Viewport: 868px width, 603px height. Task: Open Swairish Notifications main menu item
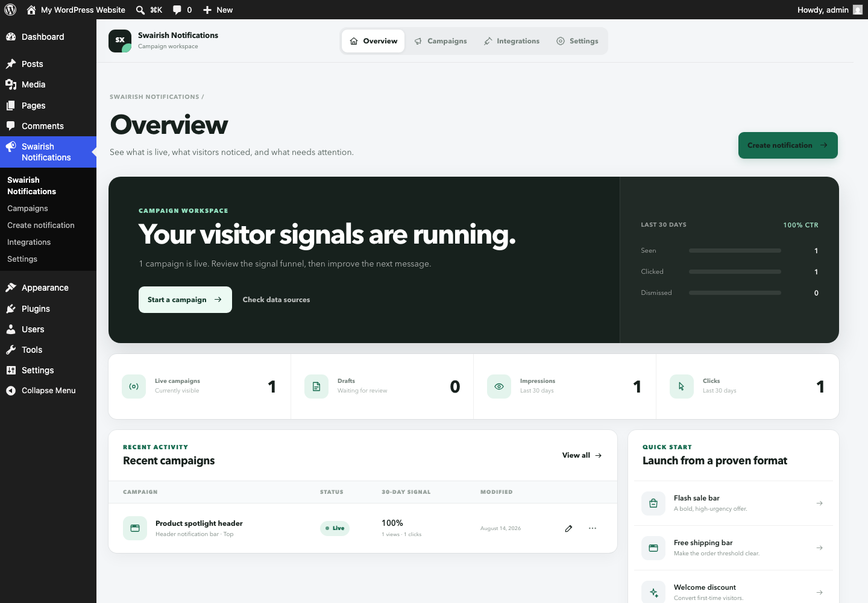click(48, 152)
